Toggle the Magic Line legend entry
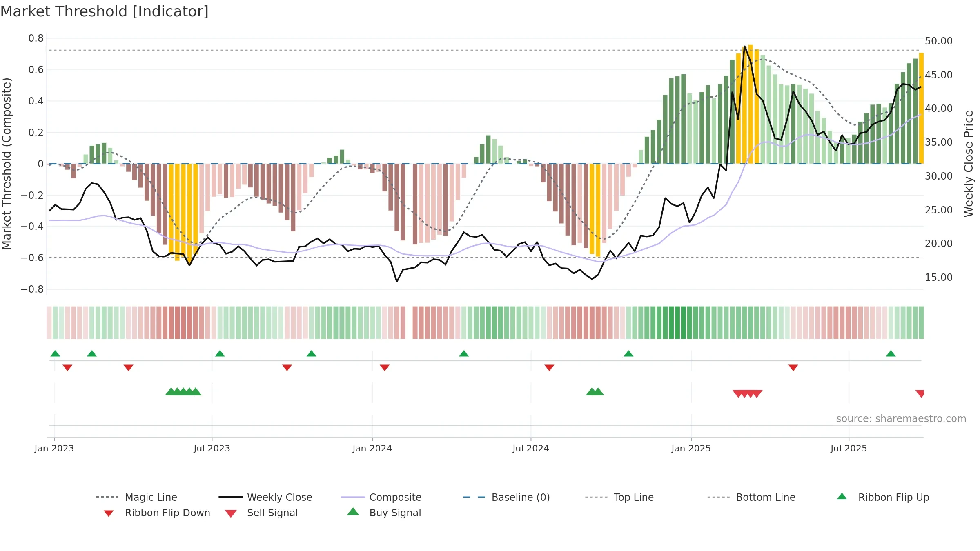The height and width of the screenshot is (551, 980). click(x=137, y=497)
